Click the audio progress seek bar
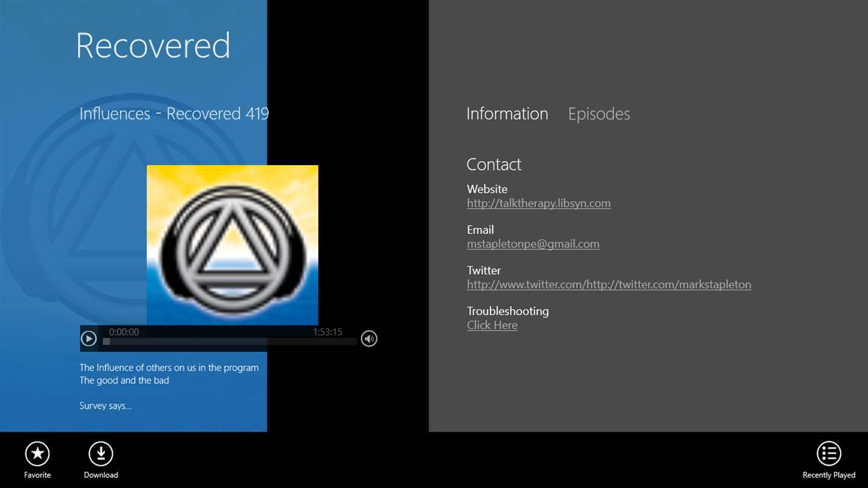This screenshot has height=488, width=868. coord(230,342)
